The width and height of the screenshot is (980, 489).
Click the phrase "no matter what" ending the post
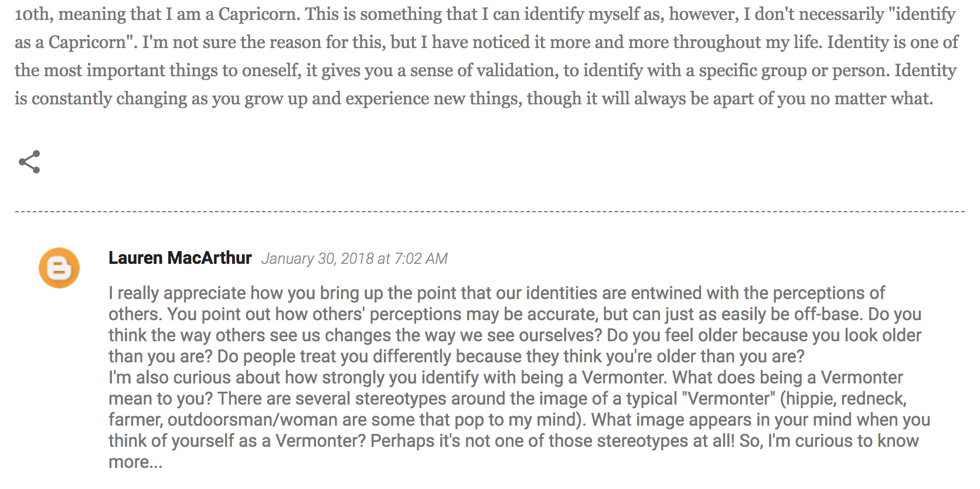click(871, 99)
